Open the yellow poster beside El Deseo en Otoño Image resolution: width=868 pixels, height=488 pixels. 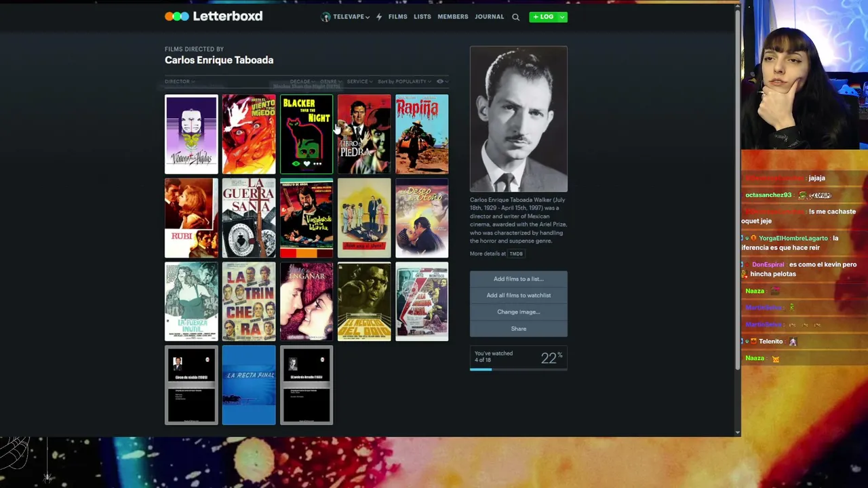364,218
